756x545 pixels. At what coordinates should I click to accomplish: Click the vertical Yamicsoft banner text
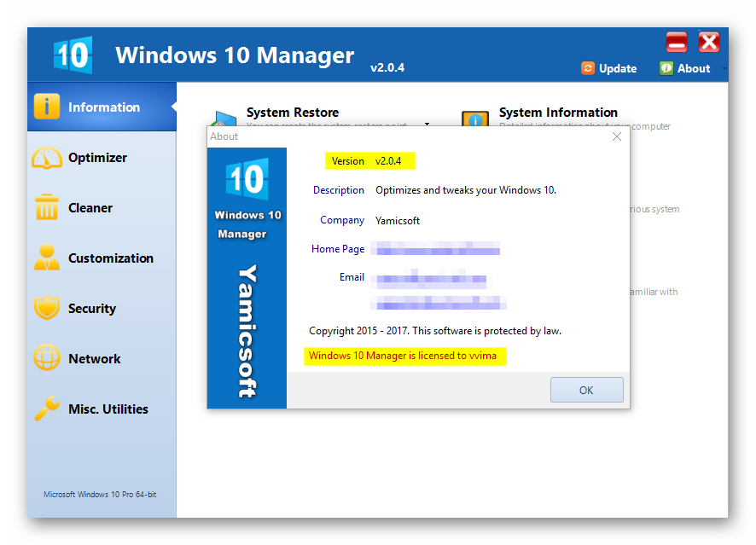(247, 331)
